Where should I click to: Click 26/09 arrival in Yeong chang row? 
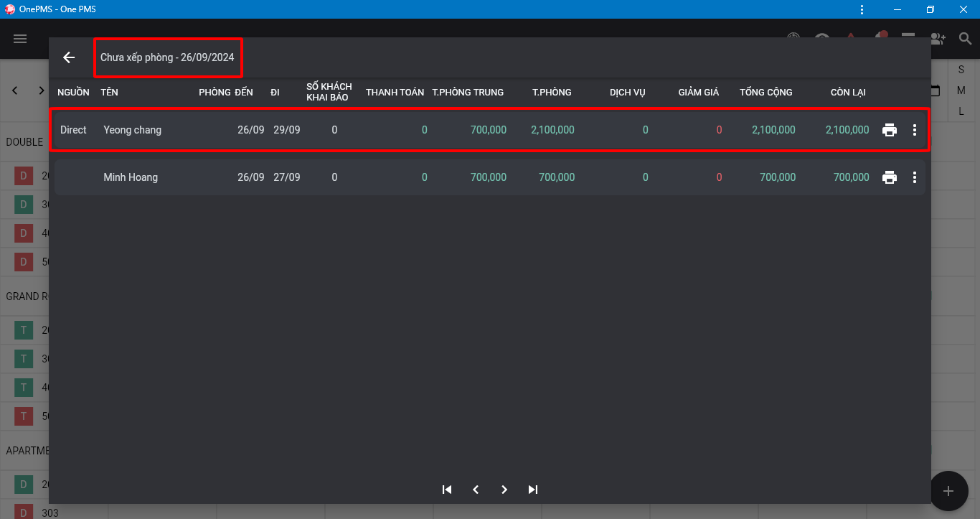251,130
